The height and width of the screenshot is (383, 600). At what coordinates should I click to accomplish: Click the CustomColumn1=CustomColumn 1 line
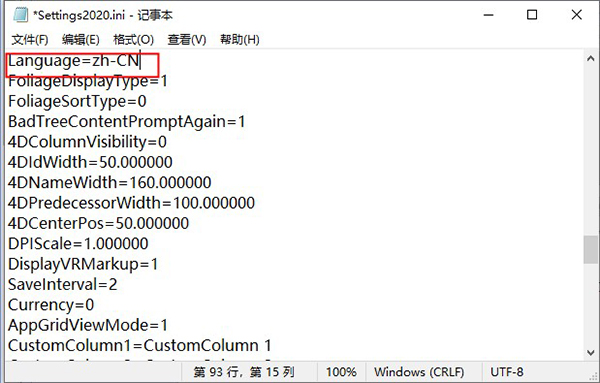[x=140, y=346]
